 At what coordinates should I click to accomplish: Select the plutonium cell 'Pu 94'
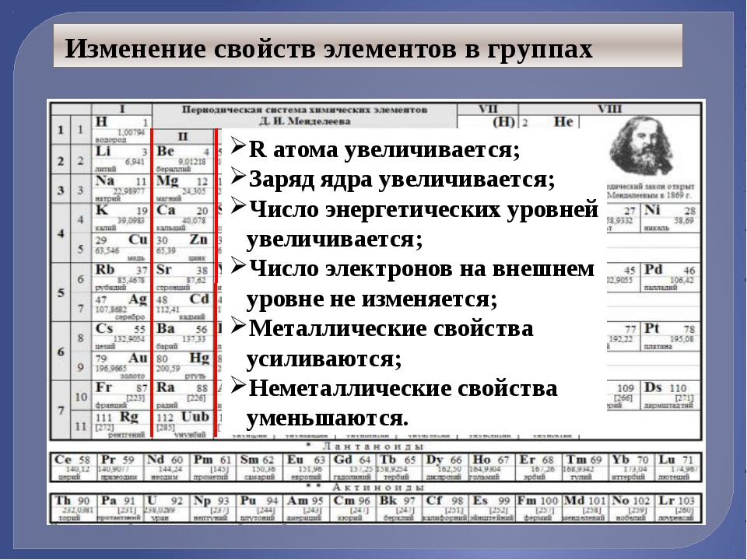(x=259, y=508)
